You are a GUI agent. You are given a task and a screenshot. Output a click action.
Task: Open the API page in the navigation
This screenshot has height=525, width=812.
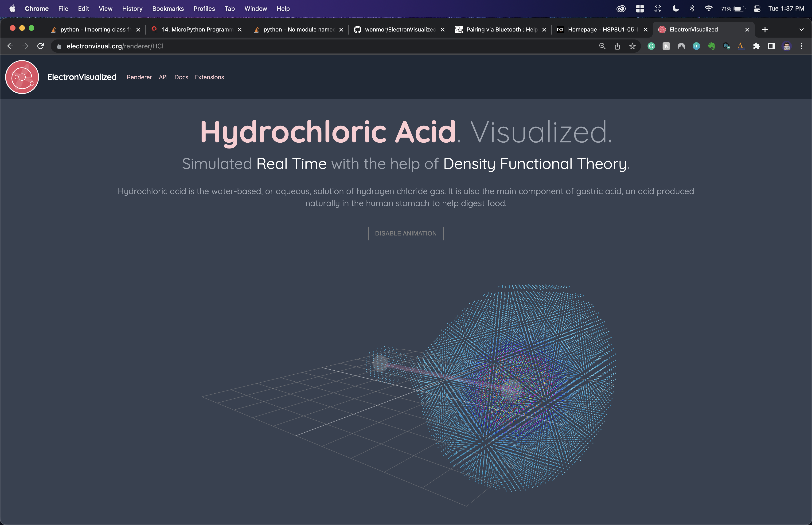pyautogui.click(x=163, y=77)
